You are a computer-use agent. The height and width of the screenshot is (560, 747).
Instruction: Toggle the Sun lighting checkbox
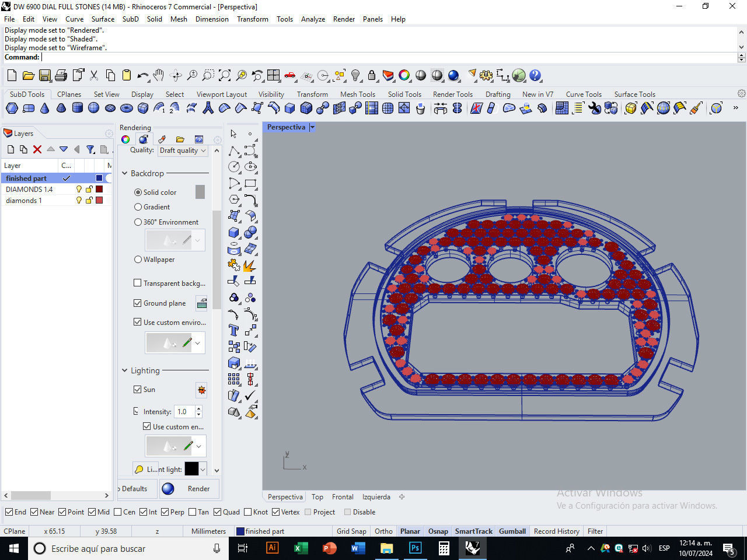(138, 389)
